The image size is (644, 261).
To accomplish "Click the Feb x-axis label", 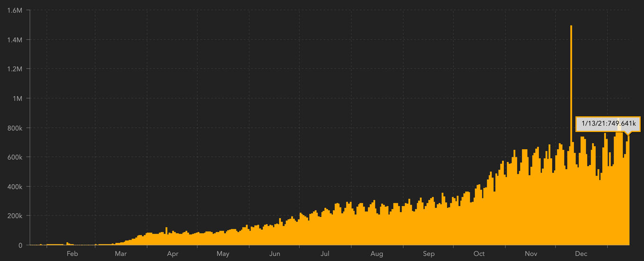I will [x=72, y=254].
